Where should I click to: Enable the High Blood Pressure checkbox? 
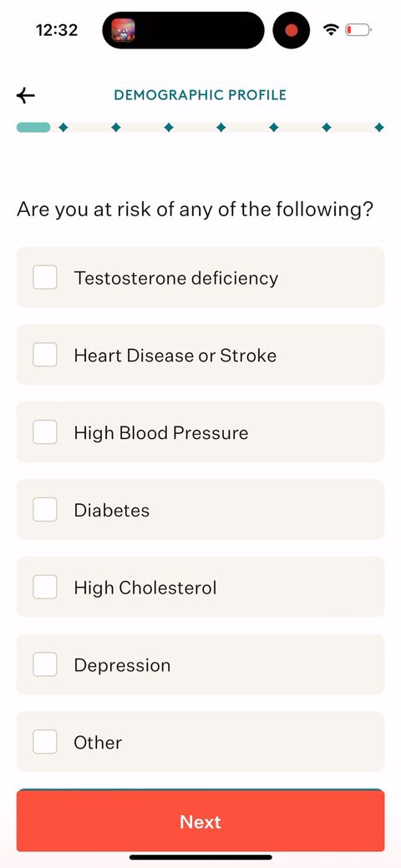45,432
